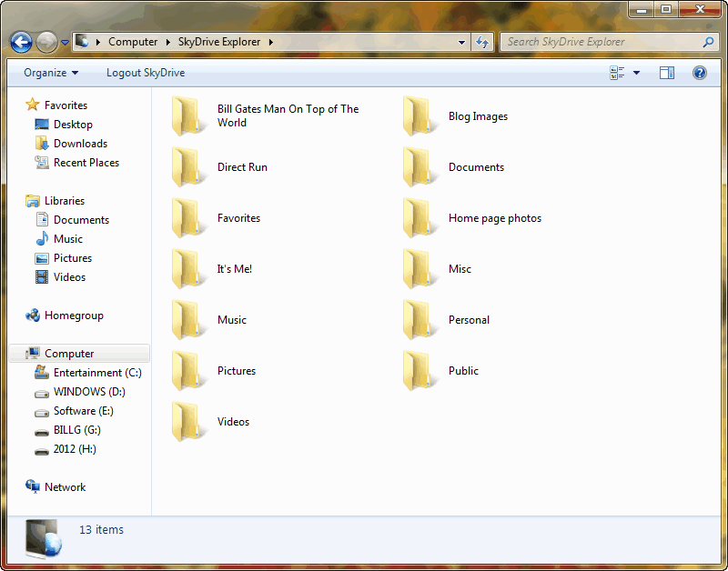This screenshot has width=728, height=571.
Task: Click the Search SkyDrive Explorer field
Action: 601,42
